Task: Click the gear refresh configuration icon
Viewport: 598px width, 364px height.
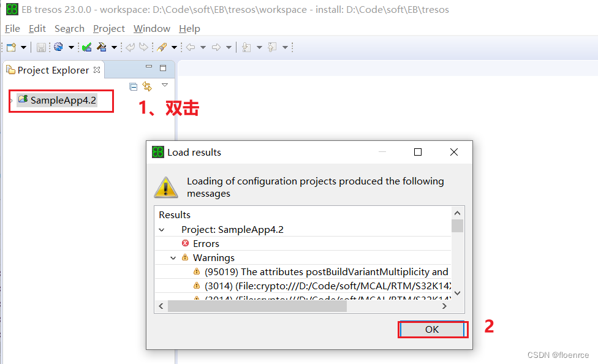Action: click(58, 47)
